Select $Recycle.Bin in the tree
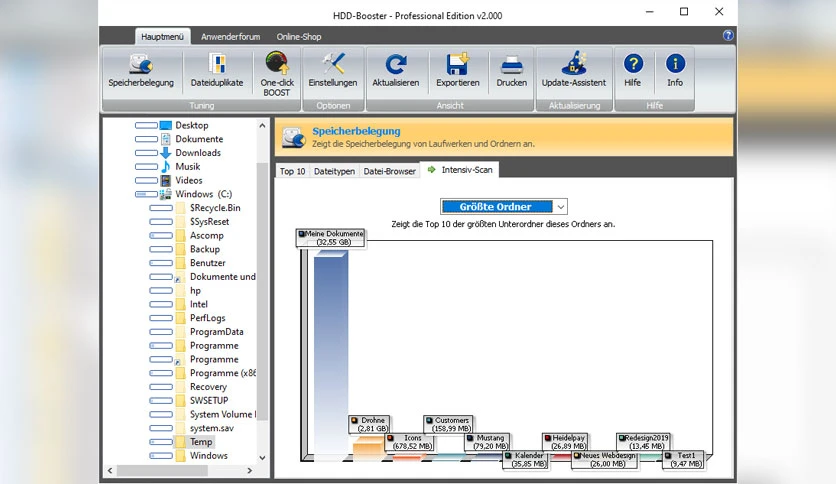This screenshot has width=836, height=484. tap(215, 208)
